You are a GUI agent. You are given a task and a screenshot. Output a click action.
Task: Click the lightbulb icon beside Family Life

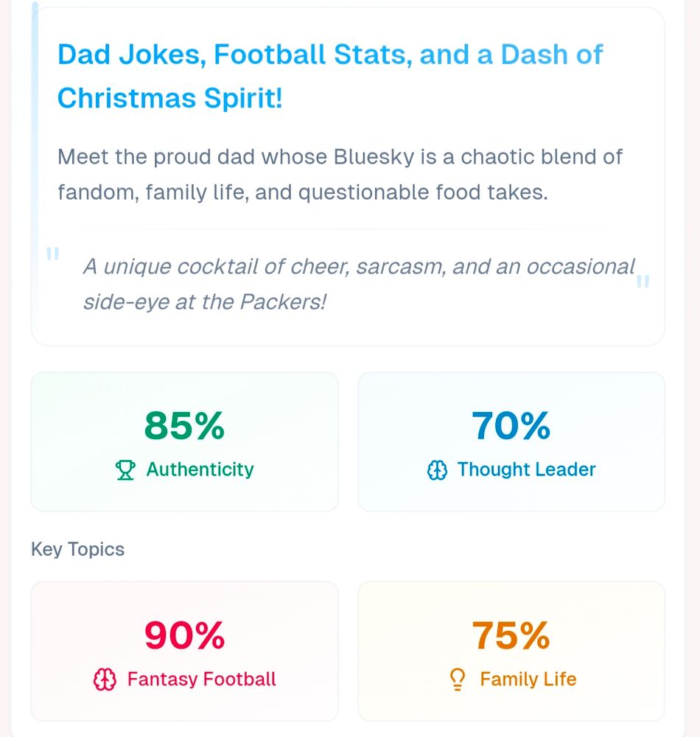[x=458, y=680]
